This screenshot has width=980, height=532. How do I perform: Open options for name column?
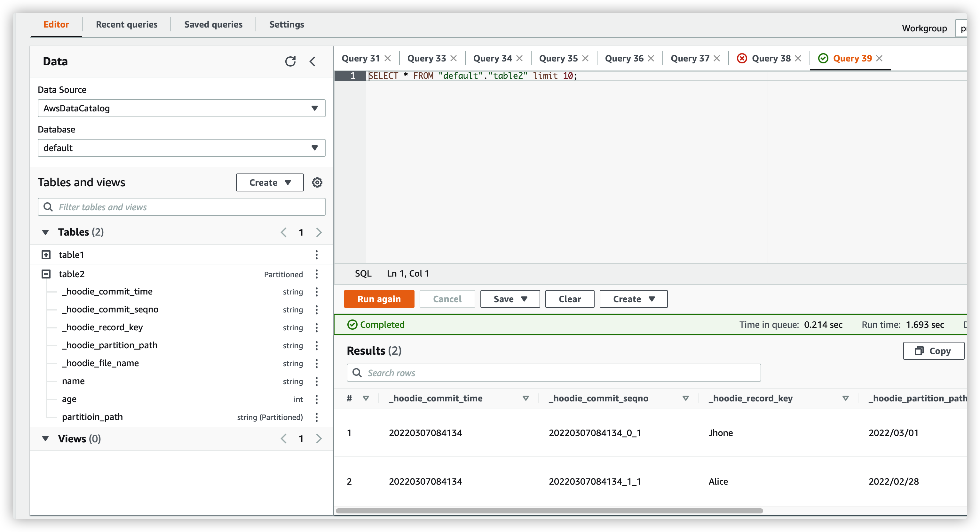317,381
